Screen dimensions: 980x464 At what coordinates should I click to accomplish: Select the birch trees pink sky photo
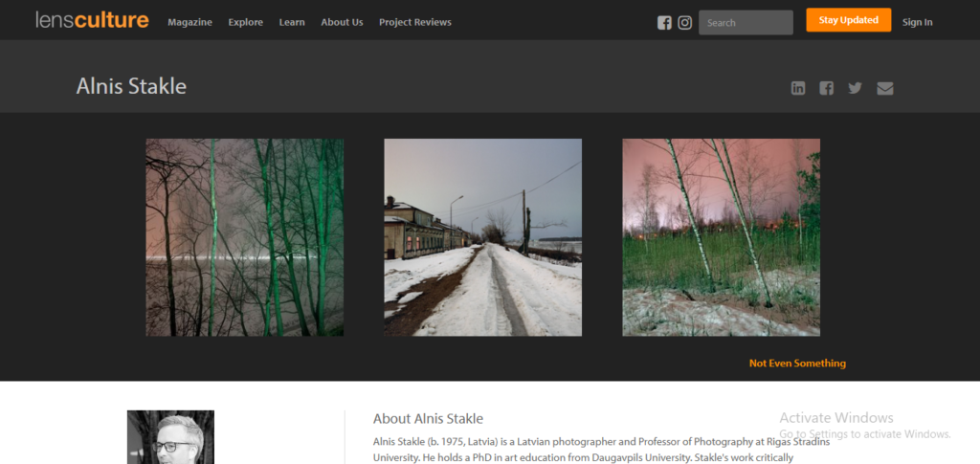(721, 237)
